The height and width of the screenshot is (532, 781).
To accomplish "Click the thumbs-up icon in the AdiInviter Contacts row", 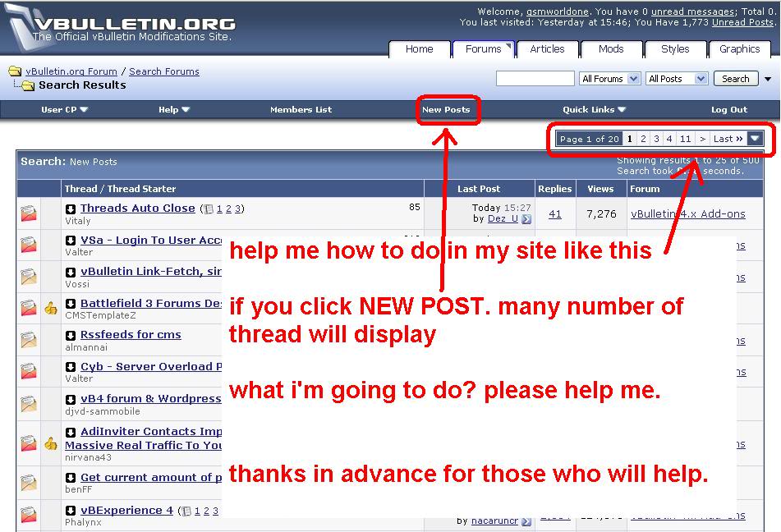I will [51, 443].
